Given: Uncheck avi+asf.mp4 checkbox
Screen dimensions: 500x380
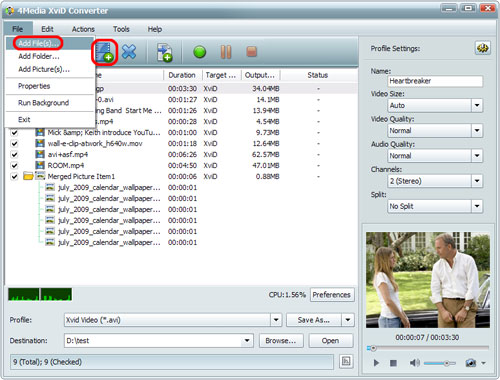Looking at the screenshot, I should pos(14,155).
